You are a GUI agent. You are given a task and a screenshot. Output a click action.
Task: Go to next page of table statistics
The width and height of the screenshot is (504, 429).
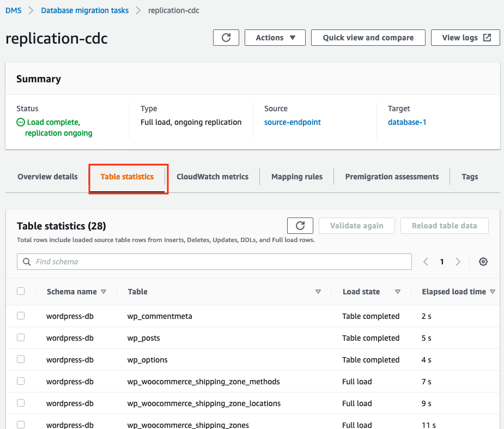tap(458, 262)
